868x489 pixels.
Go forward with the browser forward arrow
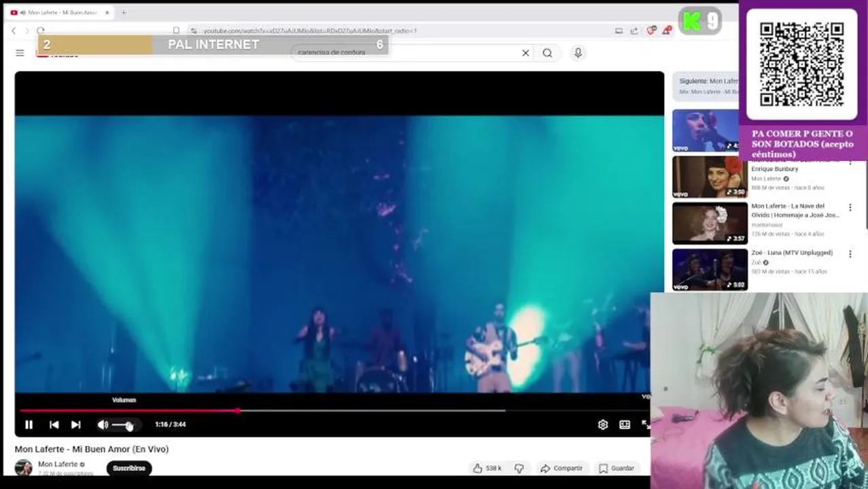[26, 31]
